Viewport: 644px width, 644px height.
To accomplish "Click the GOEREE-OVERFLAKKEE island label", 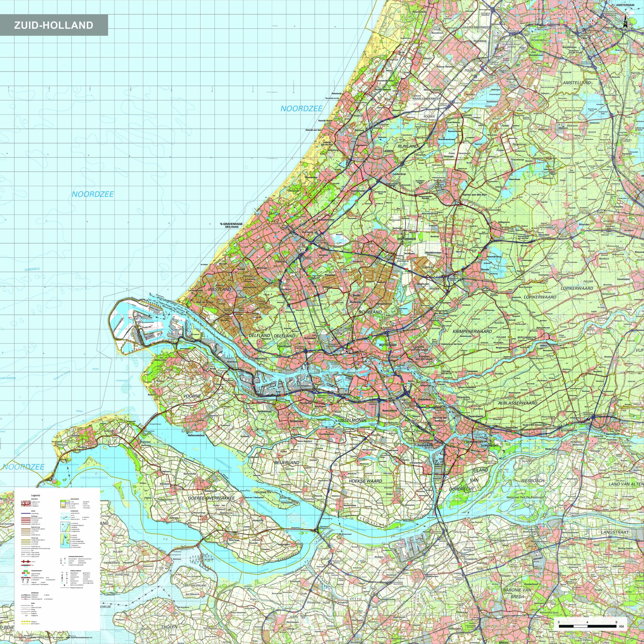I will pos(211,498).
